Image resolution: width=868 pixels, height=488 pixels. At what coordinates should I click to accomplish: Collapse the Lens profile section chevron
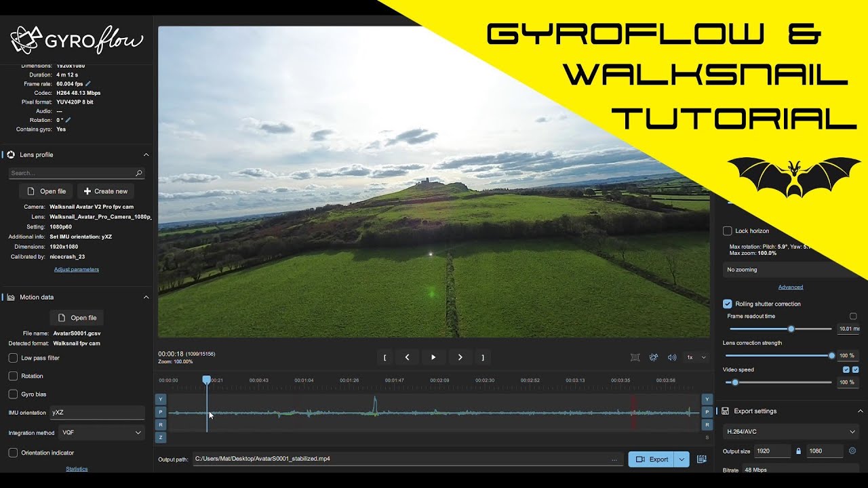click(145, 155)
